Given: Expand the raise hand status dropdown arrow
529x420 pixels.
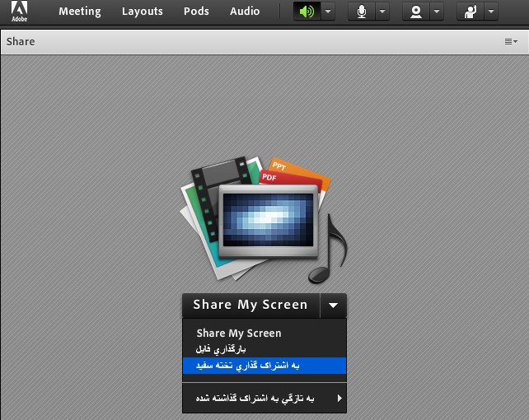Looking at the screenshot, I should [x=491, y=12].
